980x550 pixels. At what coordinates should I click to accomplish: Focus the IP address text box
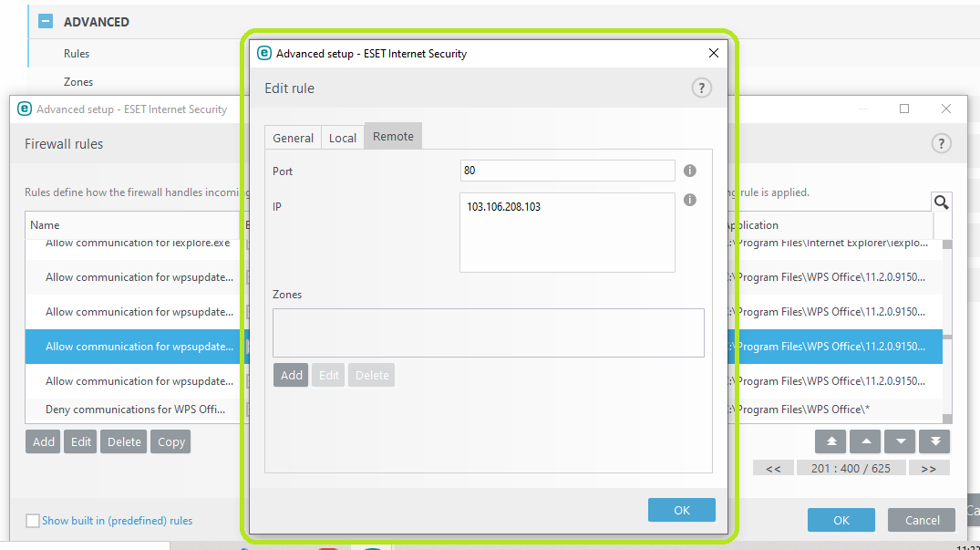pyautogui.click(x=568, y=233)
